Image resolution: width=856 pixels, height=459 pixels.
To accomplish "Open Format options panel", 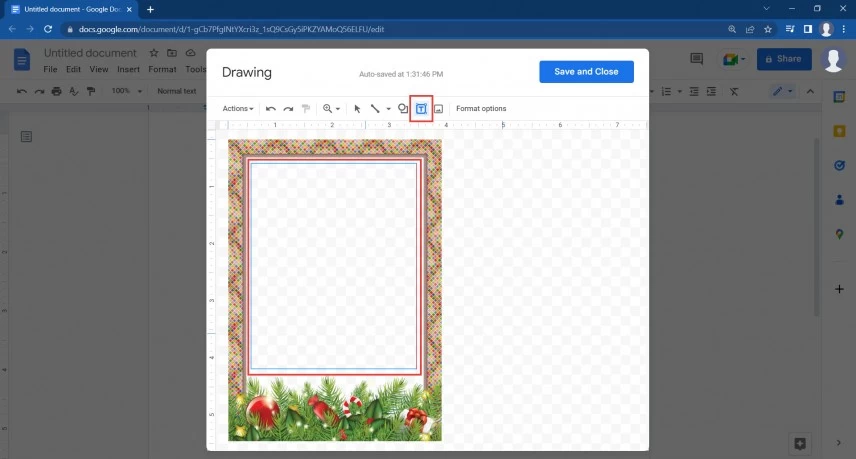I will tap(481, 108).
